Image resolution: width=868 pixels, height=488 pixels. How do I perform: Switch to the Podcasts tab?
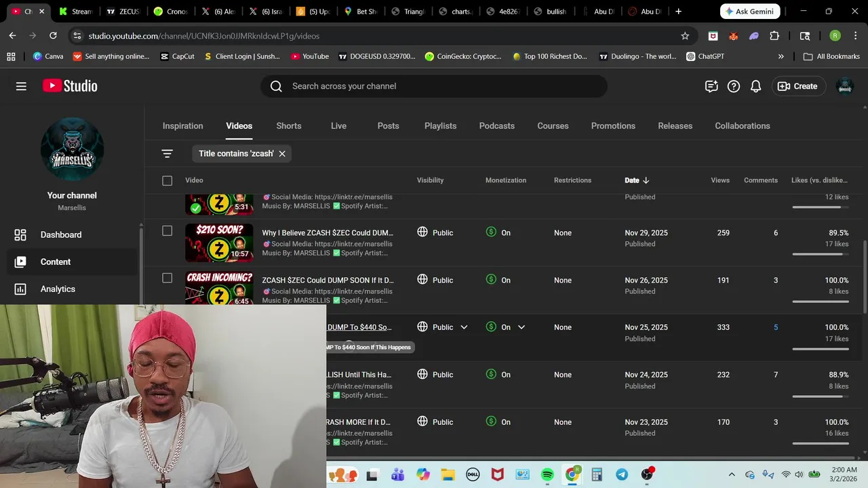pos(497,126)
